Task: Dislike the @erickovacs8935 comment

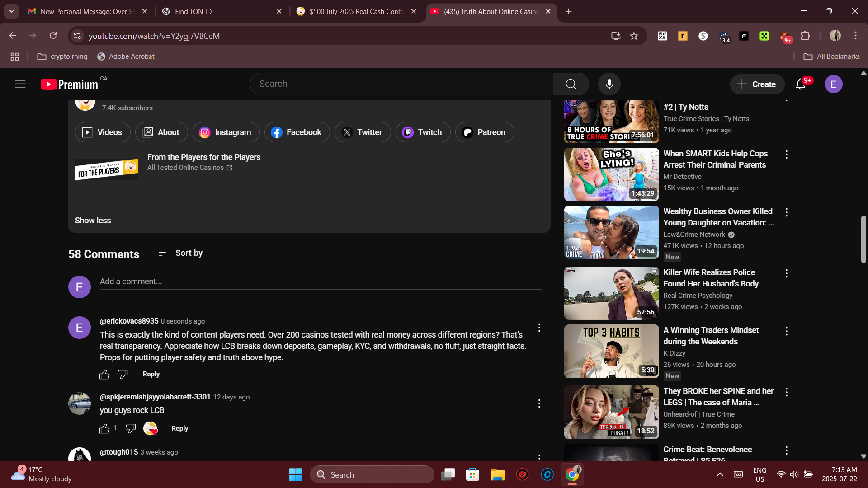Action: pyautogui.click(x=123, y=374)
